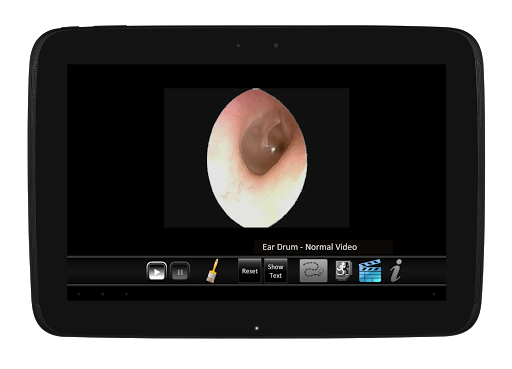Screen dimensions: 512x369
Task: Start the ear drum video with Play
Action: coord(156,271)
